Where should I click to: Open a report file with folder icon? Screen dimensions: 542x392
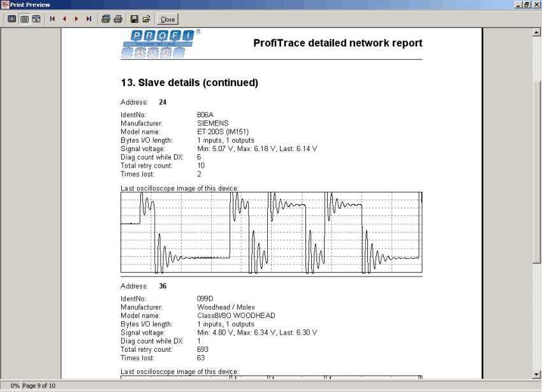(147, 19)
